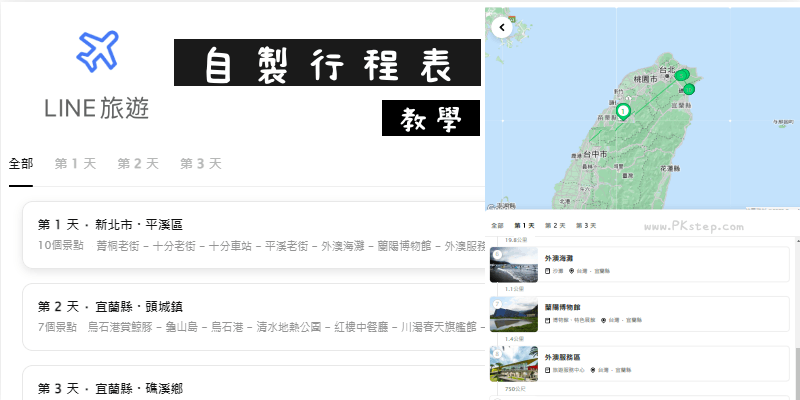800x400 pixels.
Task: Click the back arrow button on the map
Action: click(502, 28)
